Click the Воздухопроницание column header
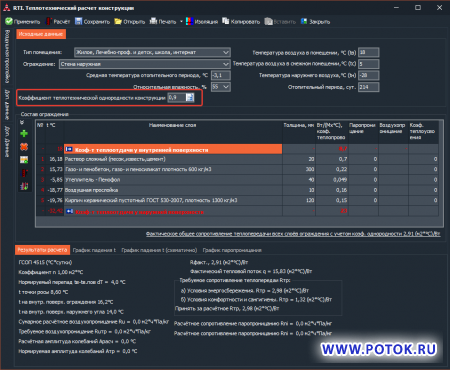The width and height of the screenshot is (450, 370). tap(393, 132)
